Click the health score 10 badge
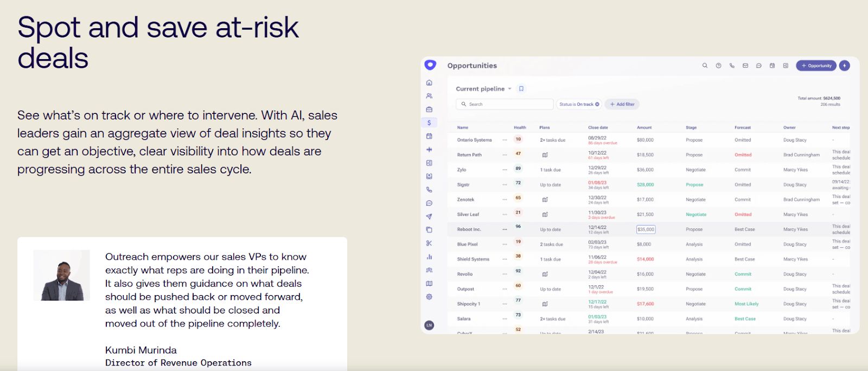This screenshot has height=371, width=868. [x=518, y=139]
